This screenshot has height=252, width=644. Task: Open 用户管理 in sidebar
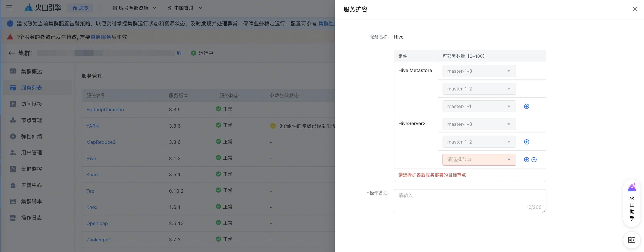coord(38,153)
